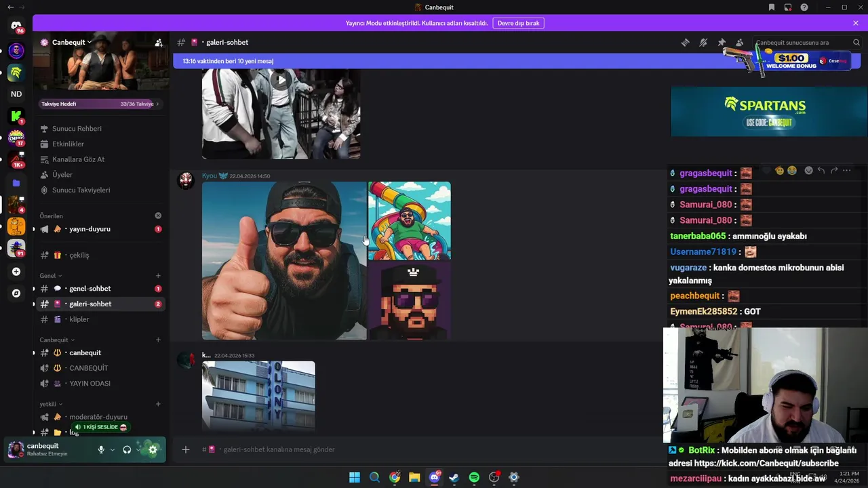Click Devre dışı bırak button
Viewport: 868px width, 488px height.
click(518, 23)
